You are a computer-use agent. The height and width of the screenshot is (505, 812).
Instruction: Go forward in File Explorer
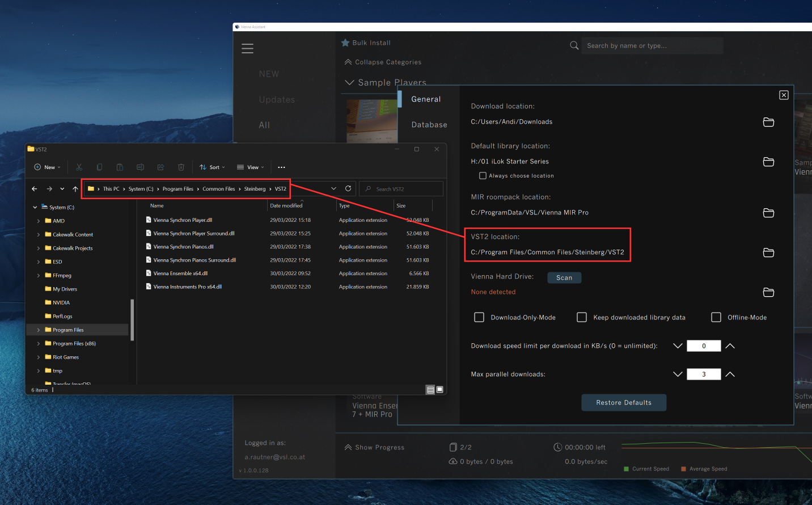tap(49, 189)
